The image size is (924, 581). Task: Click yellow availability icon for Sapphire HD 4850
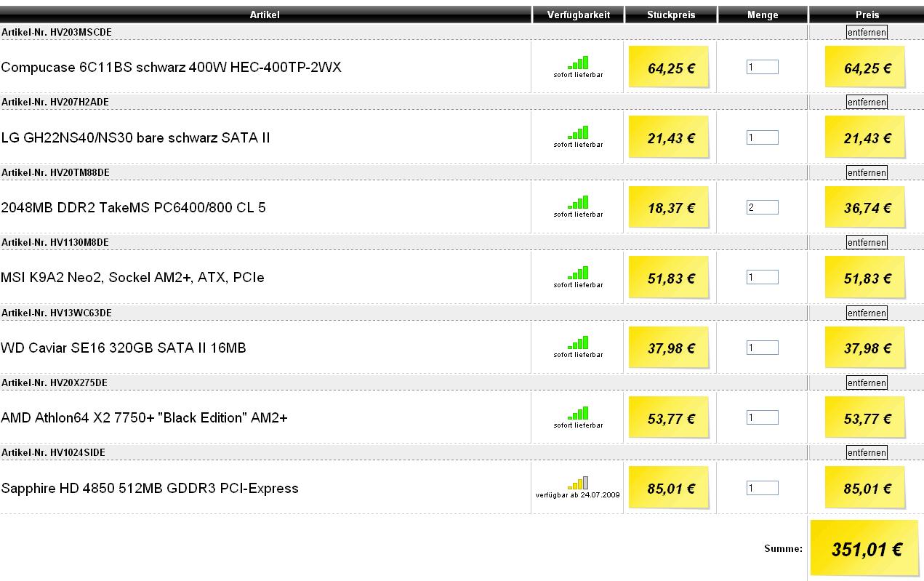(578, 483)
